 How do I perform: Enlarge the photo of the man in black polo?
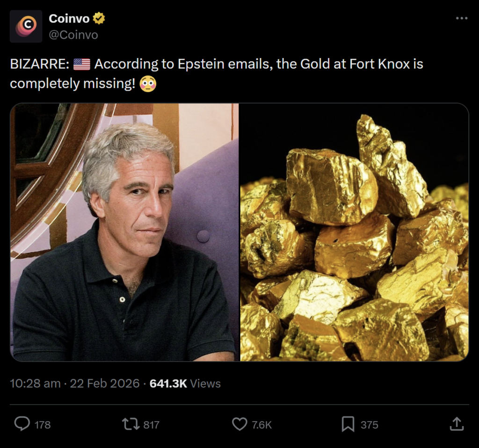[124, 232]
